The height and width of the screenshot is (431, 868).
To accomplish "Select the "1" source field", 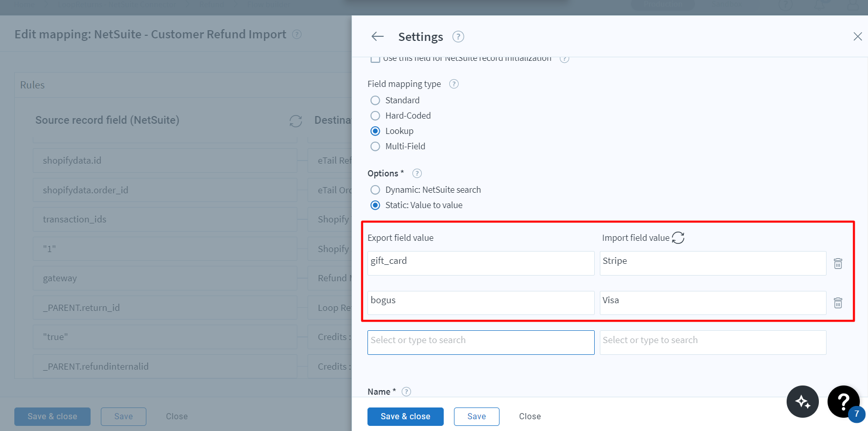I will click(165, 249).
